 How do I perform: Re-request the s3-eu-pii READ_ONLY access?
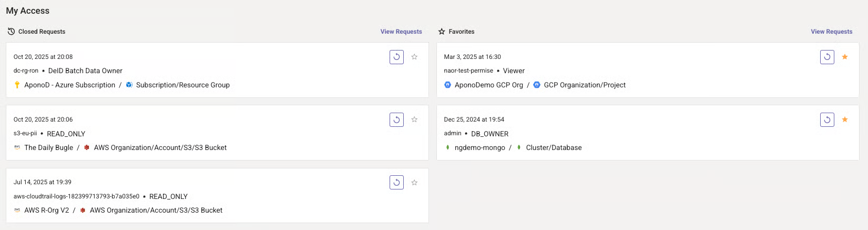point(396,119)
